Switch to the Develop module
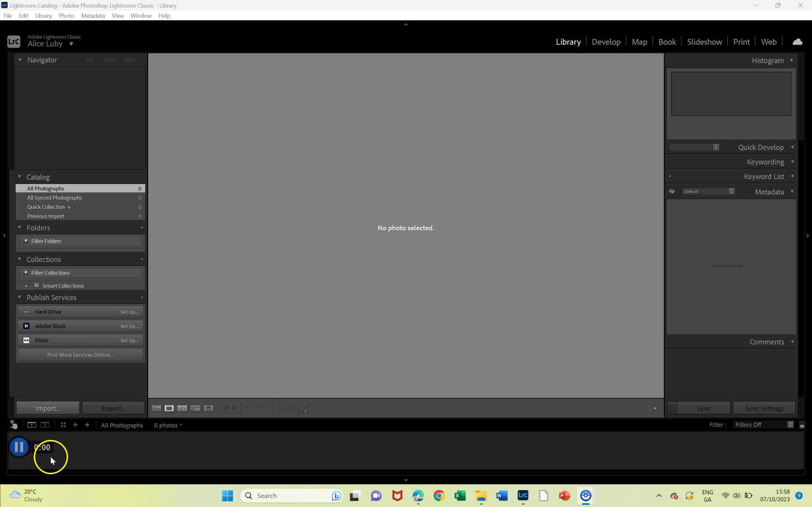The width and height of the screenshot is (812, 507). 606,42
